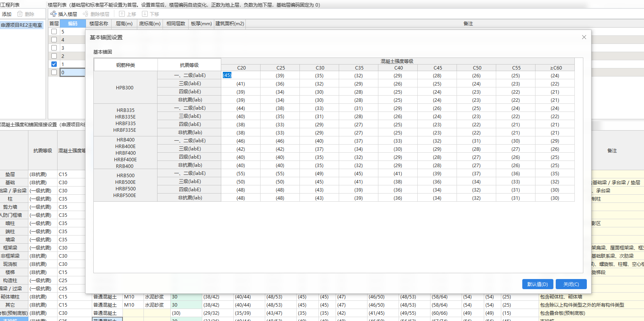644x321 pixels.
Task: Close the 基本锚固设置 dialog with X
Action: [584, 37]
